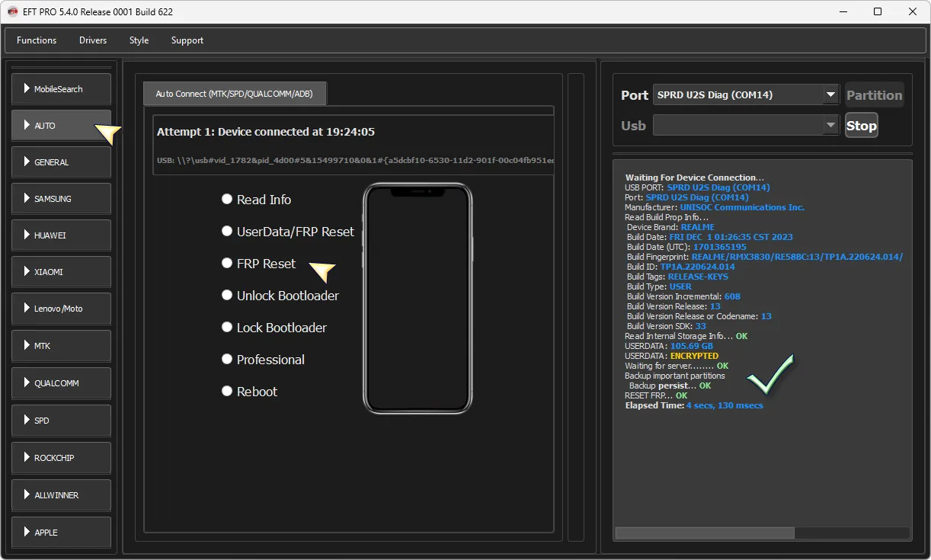
Task: Click the arrow icon beside SAMSUNG
Action: click(x=27, y=199)
